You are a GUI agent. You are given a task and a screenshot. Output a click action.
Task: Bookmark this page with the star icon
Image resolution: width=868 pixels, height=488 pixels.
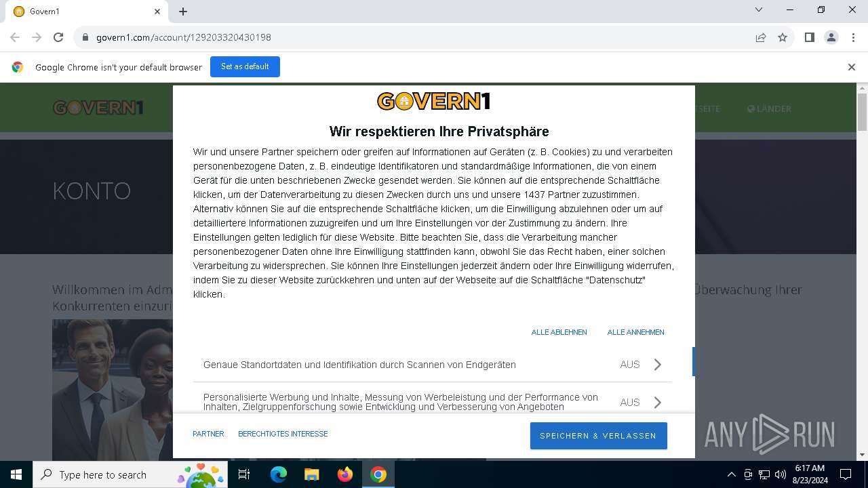coord(783,37)
